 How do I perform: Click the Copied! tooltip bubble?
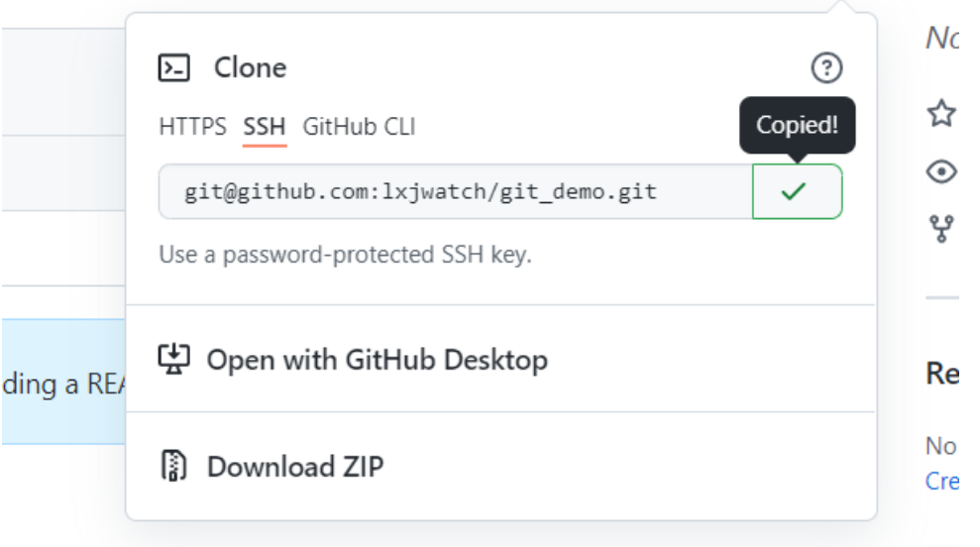pos(797,125)
